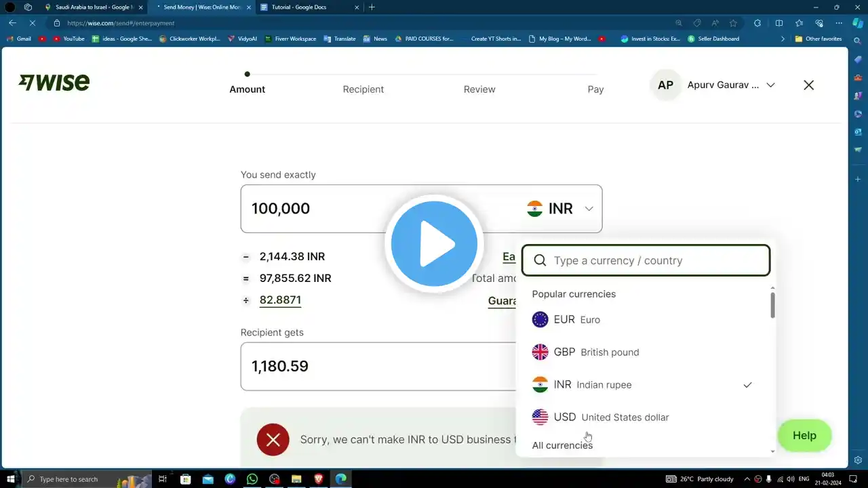The width and height of the screenshot is (868, 488).
Task: Open Edge sidebar settings gear
Action: [858, 460]
